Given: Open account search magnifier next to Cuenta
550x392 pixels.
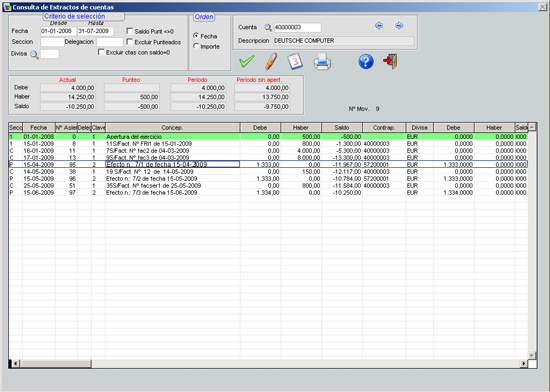Looking at the screenshot, I should [x=268, y=27].
